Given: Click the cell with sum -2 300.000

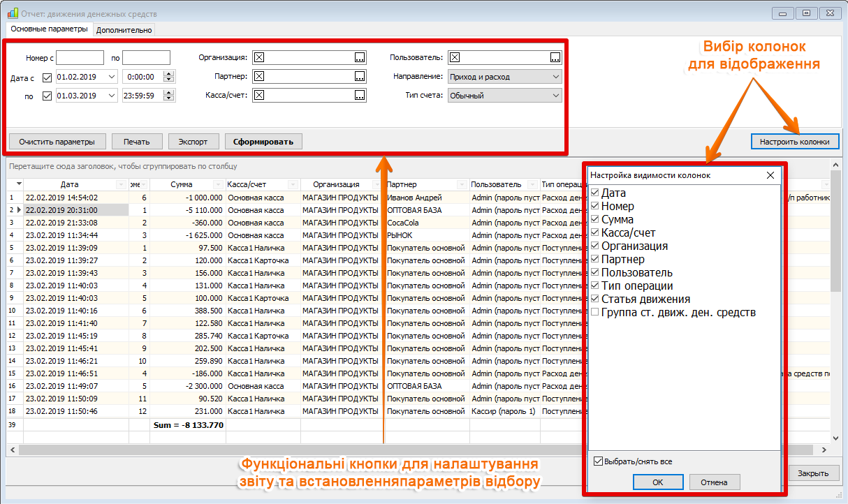Looking at the screenshot, I should (x=187, y=386).
